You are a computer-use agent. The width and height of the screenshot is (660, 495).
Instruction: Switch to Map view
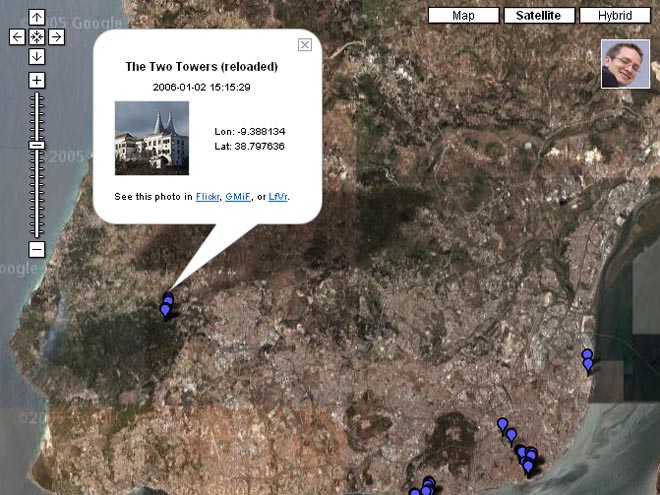[463, 16]
